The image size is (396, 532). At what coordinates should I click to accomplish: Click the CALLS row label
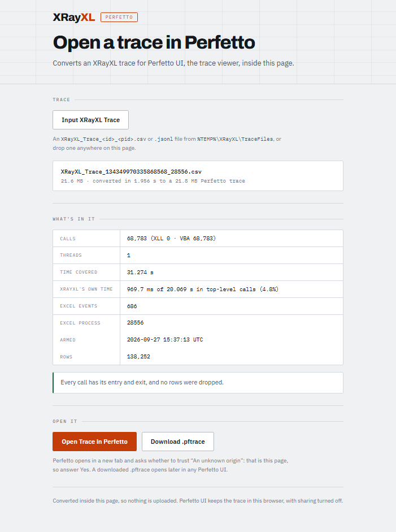pyautogui.click(x=68, y=239)
